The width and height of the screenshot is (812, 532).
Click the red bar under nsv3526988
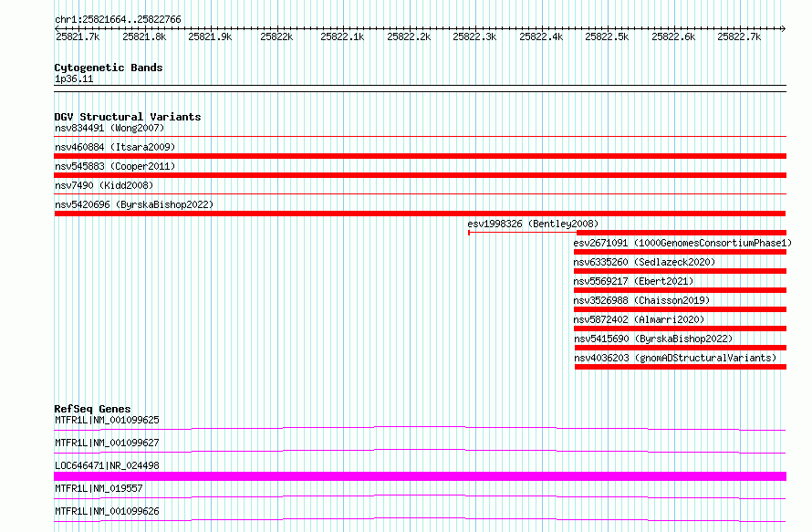click(680, 309)
